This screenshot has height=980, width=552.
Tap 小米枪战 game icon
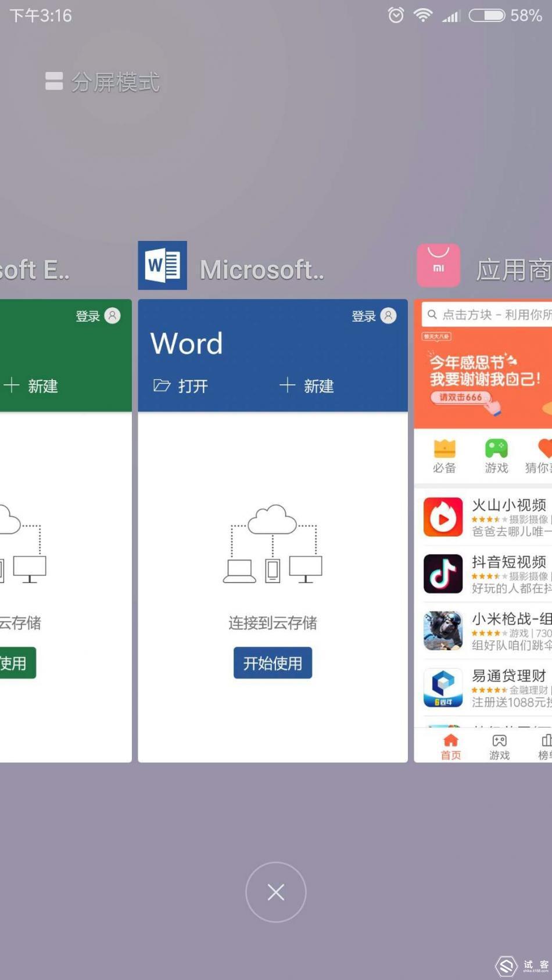(x=443, y=630)
